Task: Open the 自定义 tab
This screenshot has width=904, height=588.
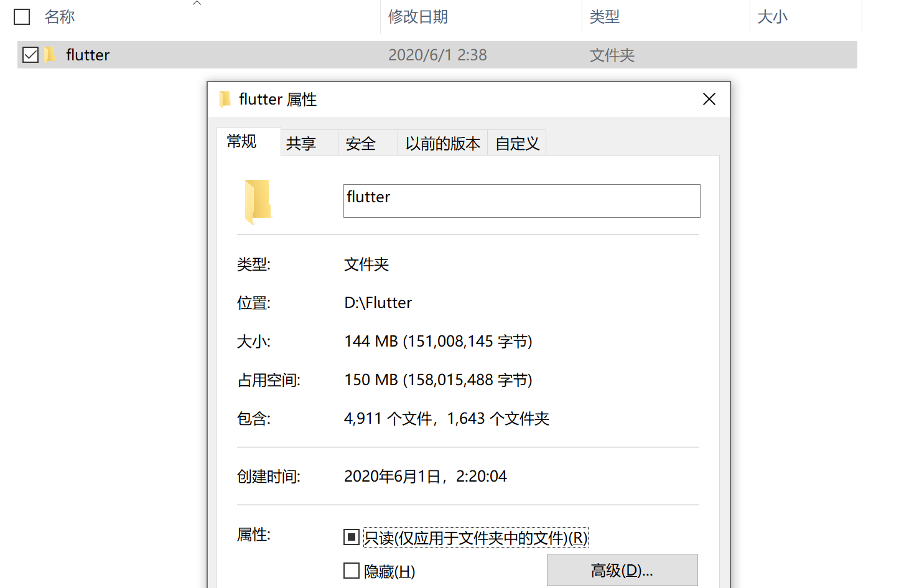Action: 517,143
